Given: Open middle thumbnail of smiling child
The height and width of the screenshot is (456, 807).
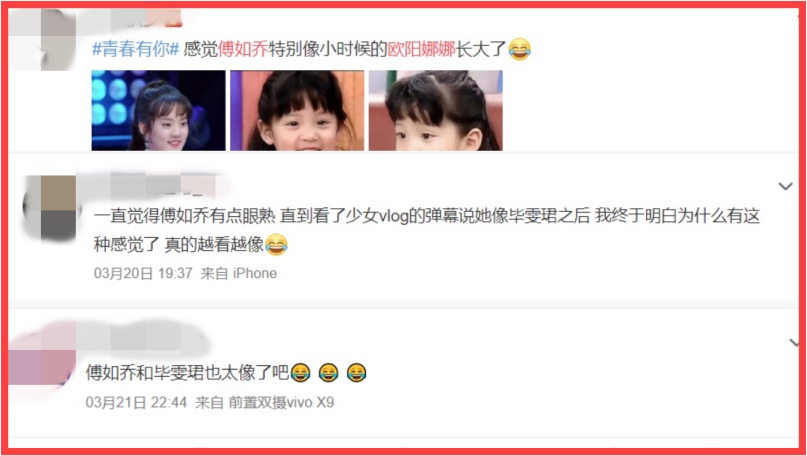Looking at the screenshot, I should click(297, 110).
